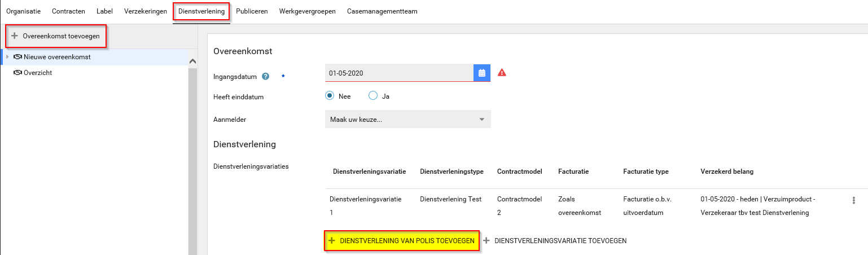
Task: Click Dienstverleningsvariatie toevoegen
Action: [x=560, y=240]
